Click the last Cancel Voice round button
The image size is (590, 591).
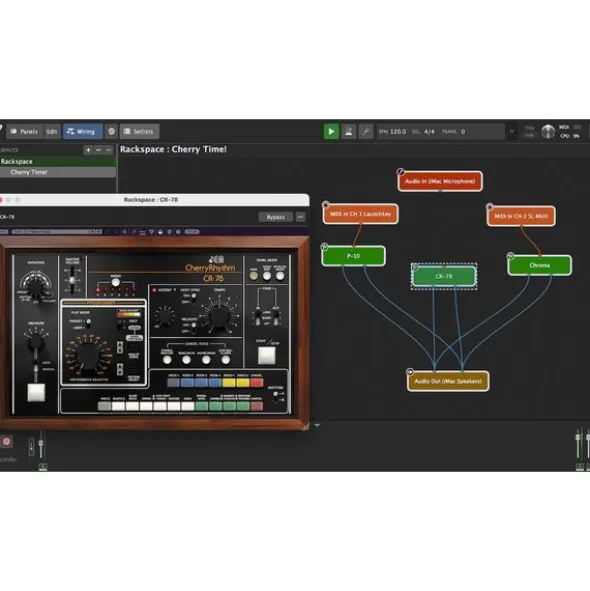(225, 360)
